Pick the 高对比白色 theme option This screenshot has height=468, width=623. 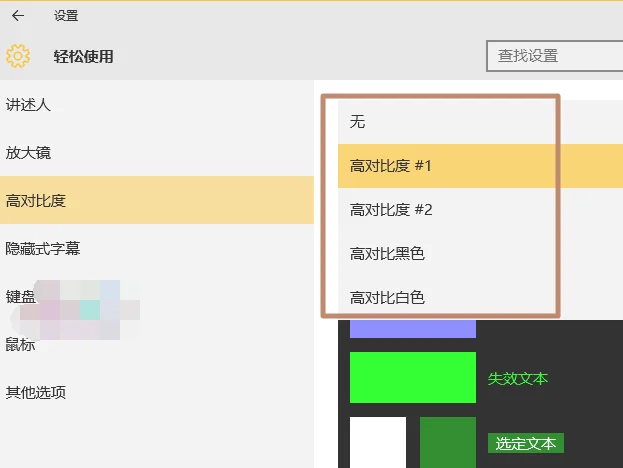click(447, 297)
